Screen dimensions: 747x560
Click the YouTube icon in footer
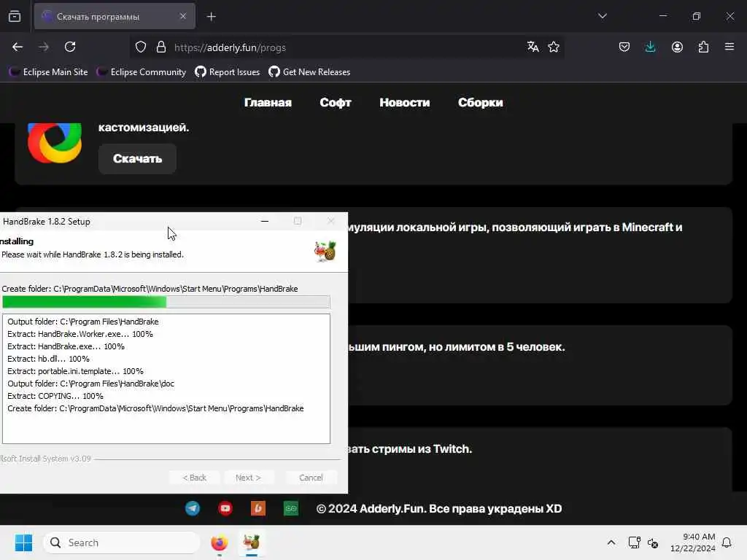(x=225, y=508)
